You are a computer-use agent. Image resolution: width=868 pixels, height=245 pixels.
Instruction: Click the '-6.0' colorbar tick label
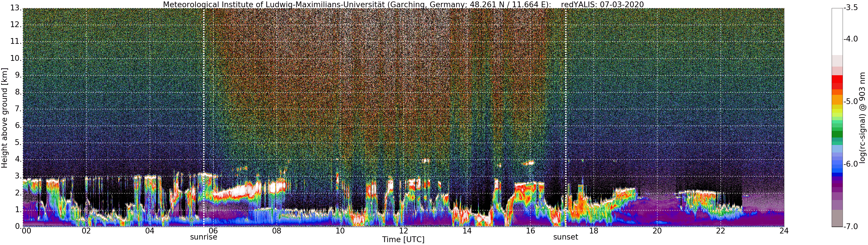tap(850, 164)
